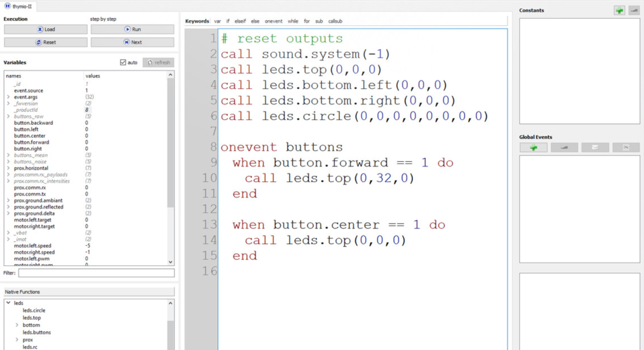Insert the onevent keyword
The height and width of the screenshot is (350, 644).
(273, 21)
